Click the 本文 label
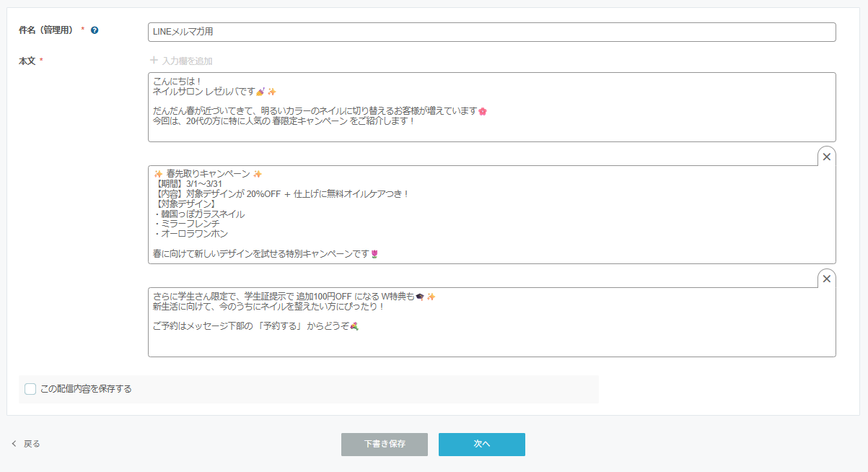The image size is (868, 472). click(27, 61)
